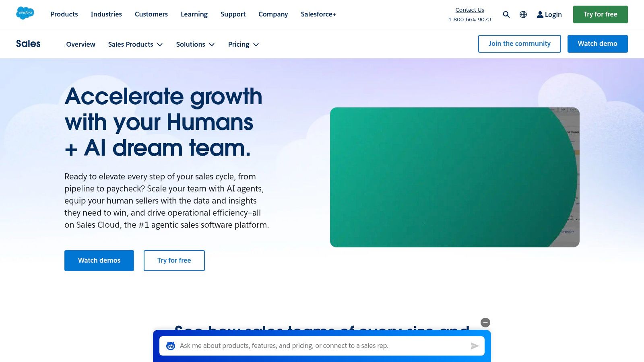Click the phone number 1-800-664-9073
This screenshot has height=362, width=644.
(x=470, y=19)
